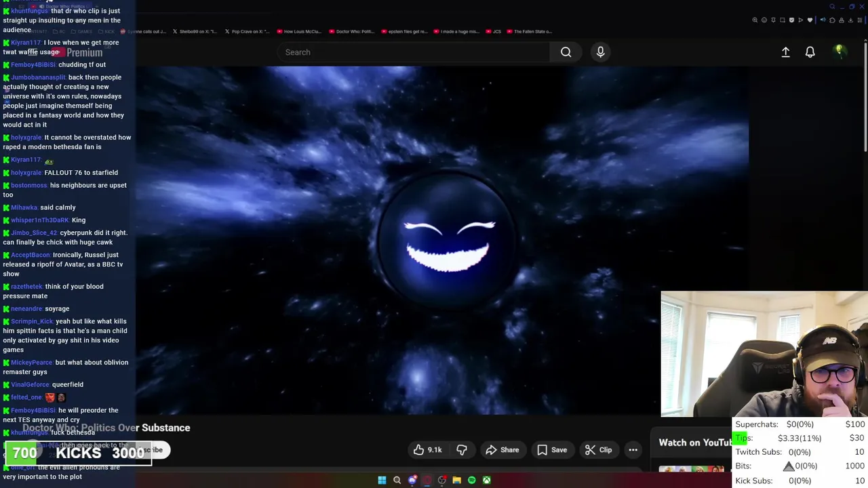The image size is (868, 488).
Task: Click chat username 'AcceptBacon'
Action: pos(31,255)
